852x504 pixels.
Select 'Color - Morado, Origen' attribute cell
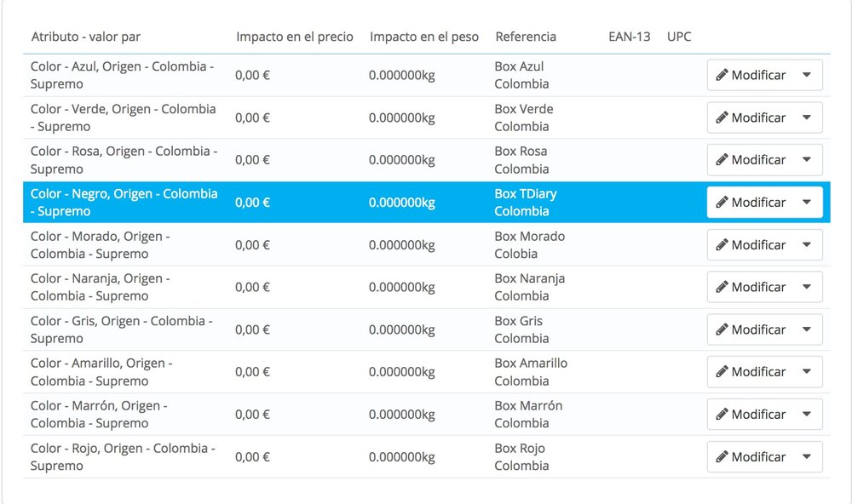tap(101, 245)
